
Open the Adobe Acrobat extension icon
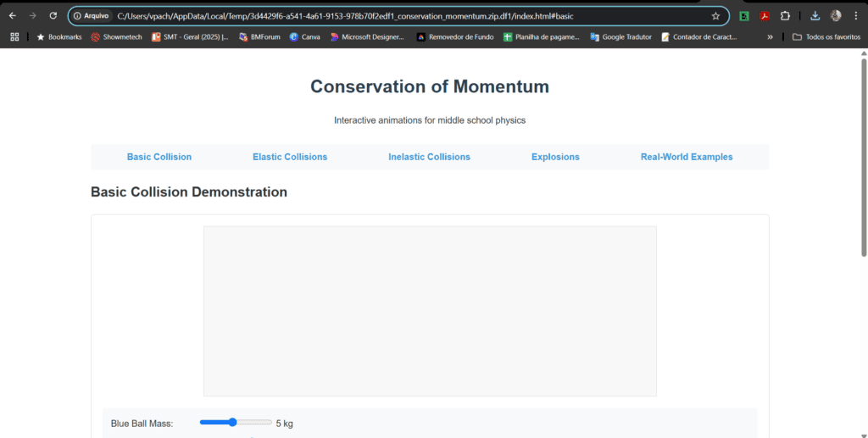[765, 15]
